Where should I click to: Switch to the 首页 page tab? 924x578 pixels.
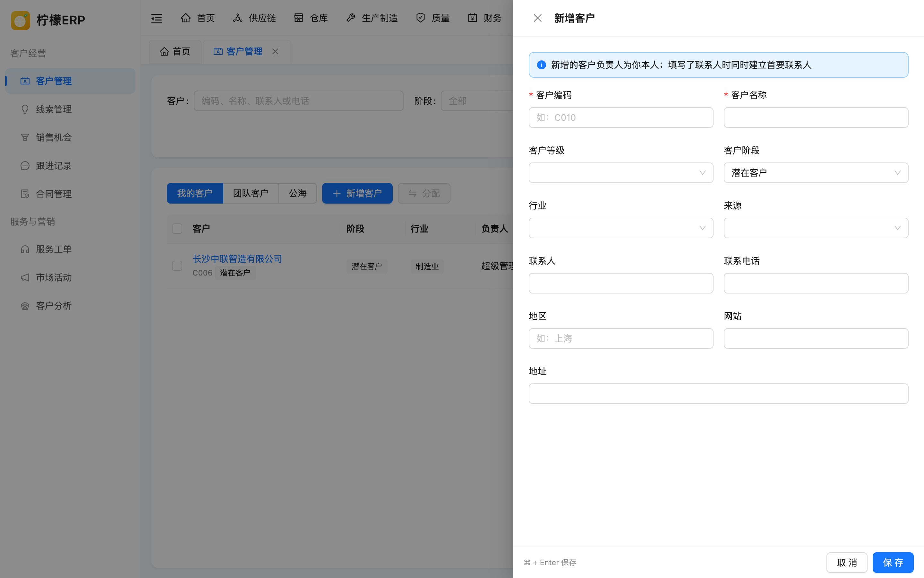tap(175, 52)
